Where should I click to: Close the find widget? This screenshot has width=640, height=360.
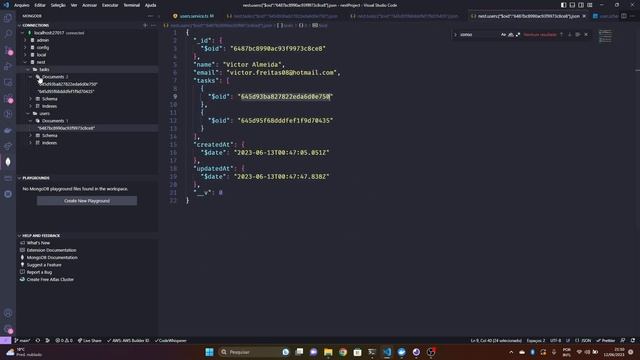click(x=587, y=35)
